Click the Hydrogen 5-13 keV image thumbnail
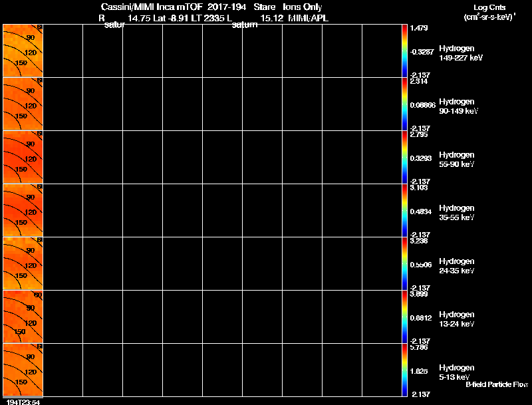The height and width of the screenshot is (405, 532). click(x=23, y=370)
